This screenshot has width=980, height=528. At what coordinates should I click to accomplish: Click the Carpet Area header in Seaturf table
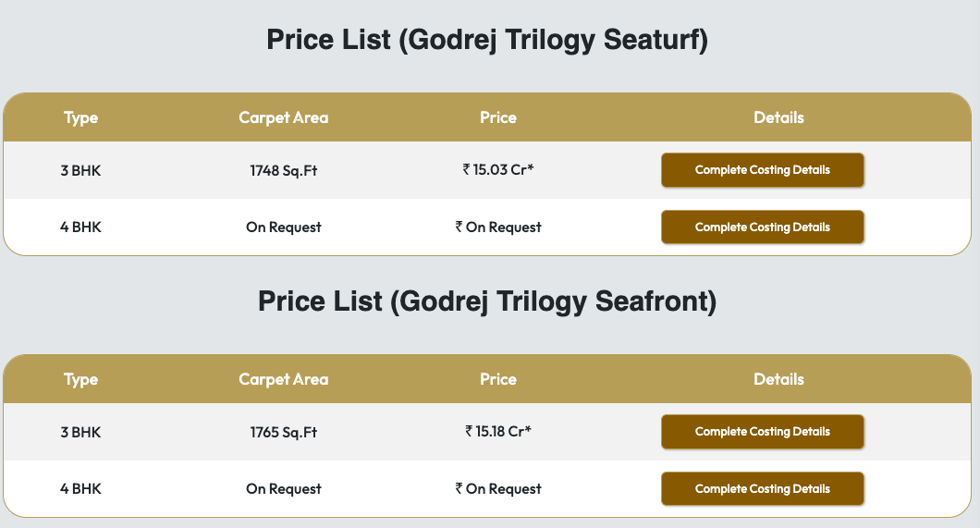[x=283, y=117]
